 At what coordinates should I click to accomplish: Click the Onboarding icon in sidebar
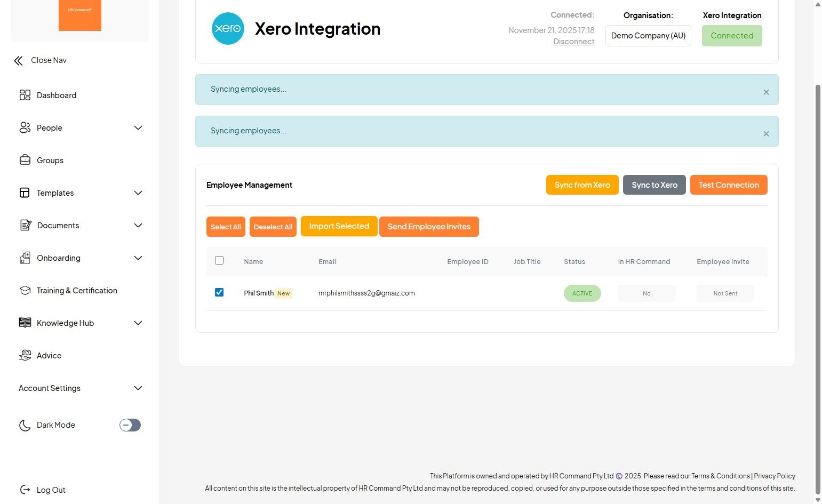tap(25, 258)
